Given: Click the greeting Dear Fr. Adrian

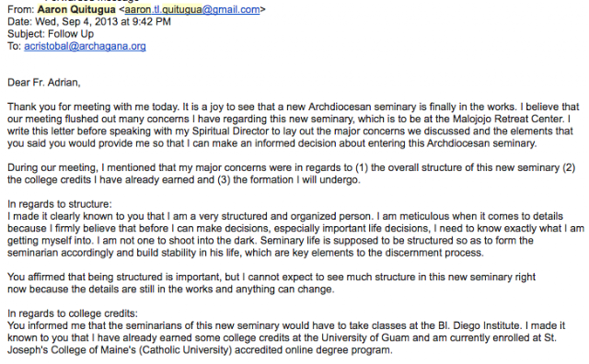Looking at the screenshot, I should 44,83.
